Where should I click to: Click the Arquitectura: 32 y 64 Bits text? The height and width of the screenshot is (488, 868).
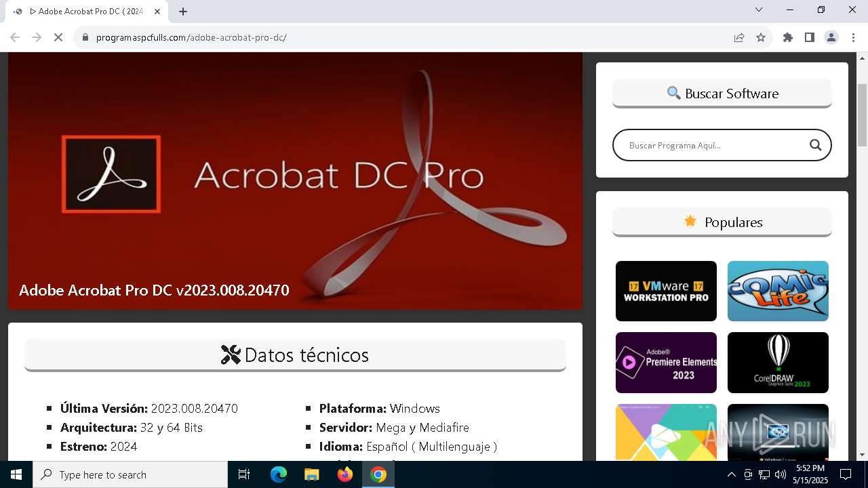pyautogui.click(x=132, y=428)
